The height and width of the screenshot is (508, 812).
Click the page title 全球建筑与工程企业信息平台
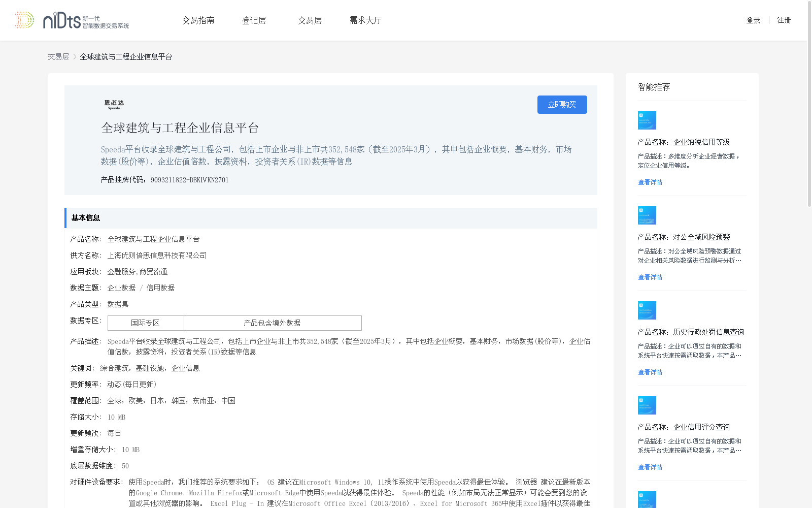[x=180, y=128]
